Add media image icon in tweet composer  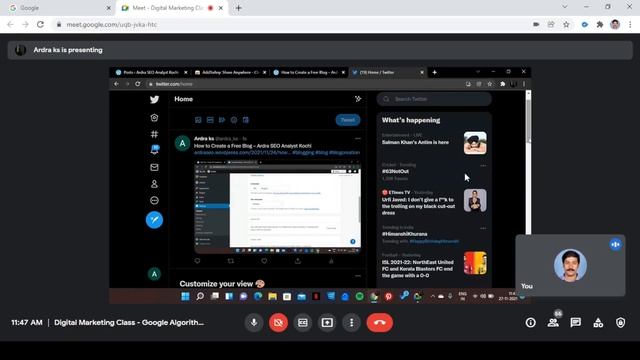[198, 120]
